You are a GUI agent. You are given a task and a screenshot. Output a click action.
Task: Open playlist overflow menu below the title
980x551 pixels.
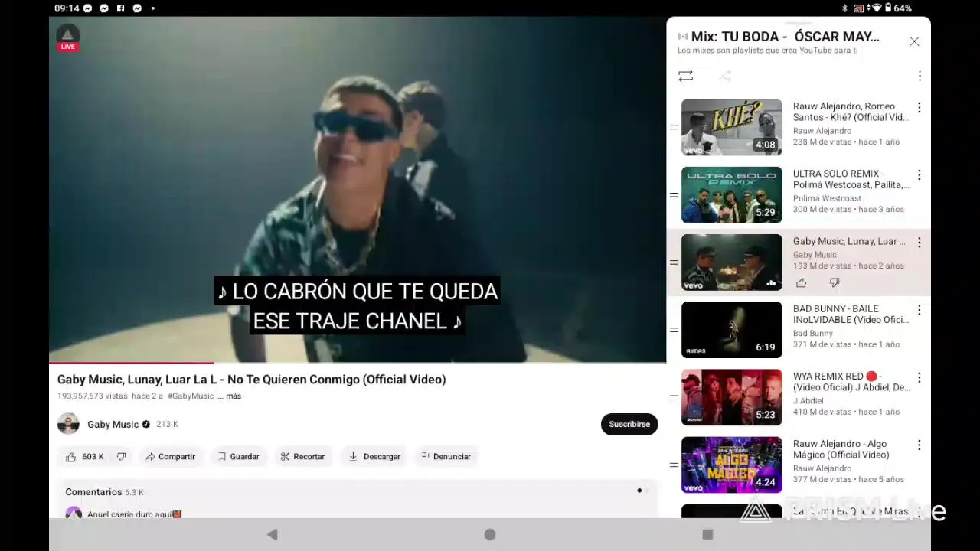click(920, 76)
